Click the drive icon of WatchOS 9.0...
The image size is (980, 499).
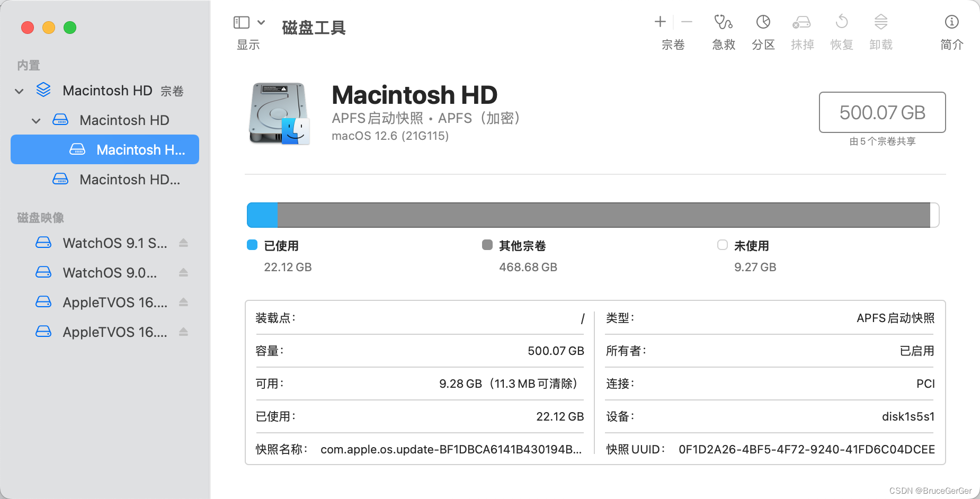click(x=43, y=272)
